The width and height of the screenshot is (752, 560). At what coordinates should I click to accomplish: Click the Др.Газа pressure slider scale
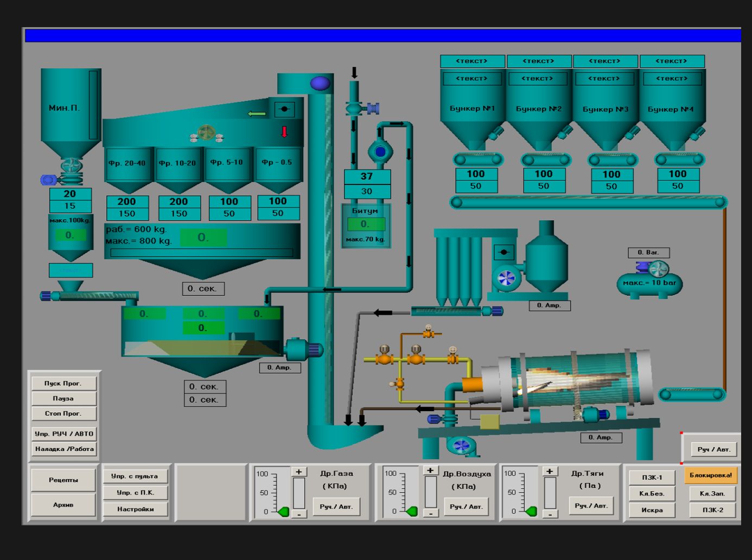click(x=275, y=492)
